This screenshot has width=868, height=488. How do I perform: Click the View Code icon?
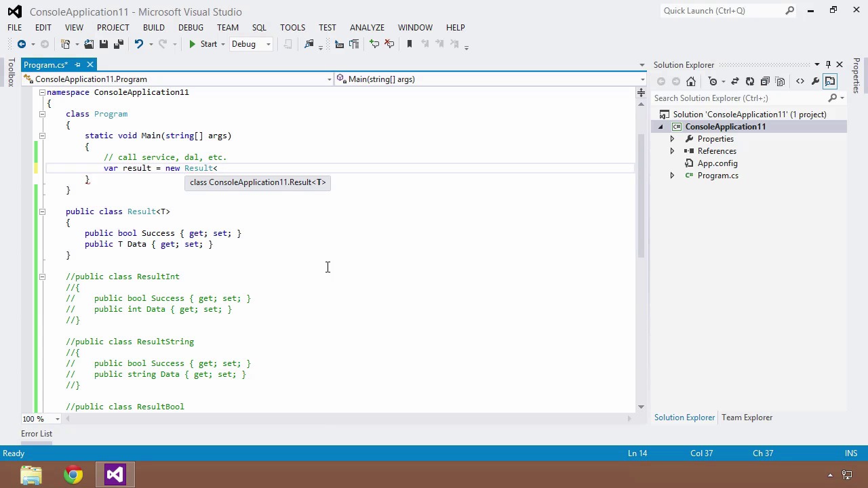(x=800, y=81)
